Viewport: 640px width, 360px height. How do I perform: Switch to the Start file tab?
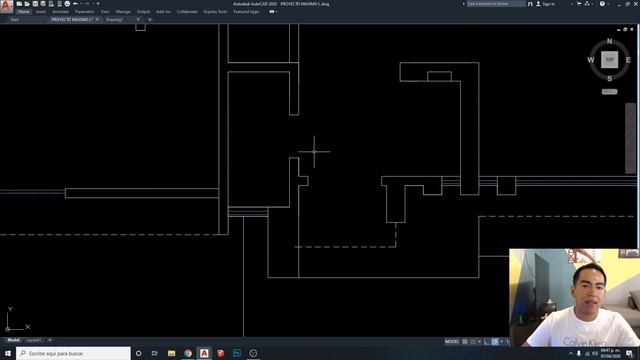14,20
